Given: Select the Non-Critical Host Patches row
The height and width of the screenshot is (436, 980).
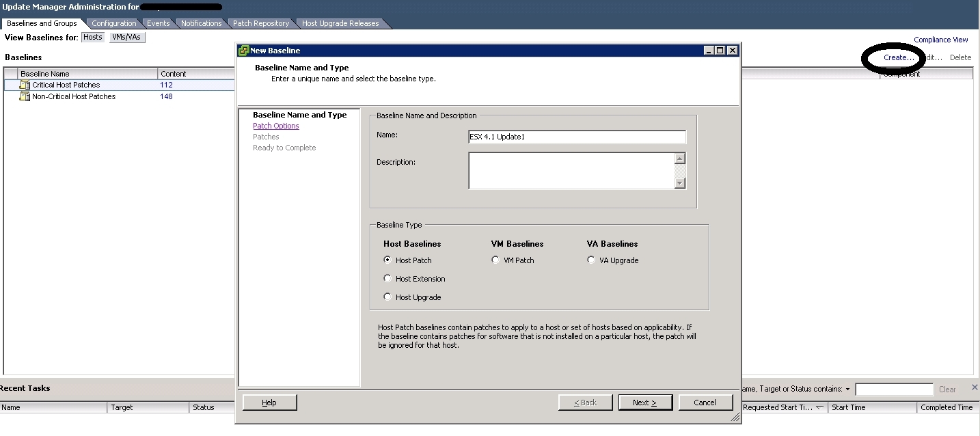Looking at the screenshot, I should [x=120, y=96].
